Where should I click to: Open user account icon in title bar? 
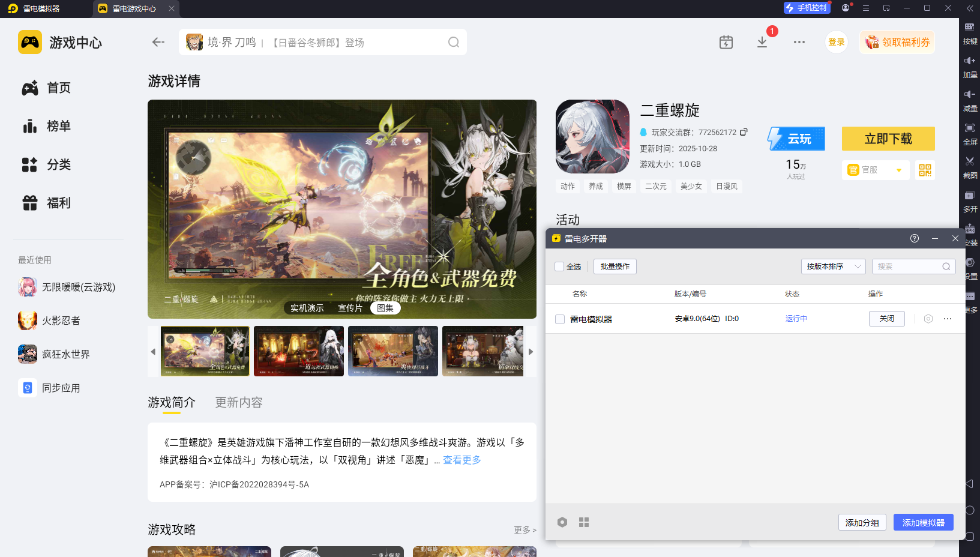(846, 8)
